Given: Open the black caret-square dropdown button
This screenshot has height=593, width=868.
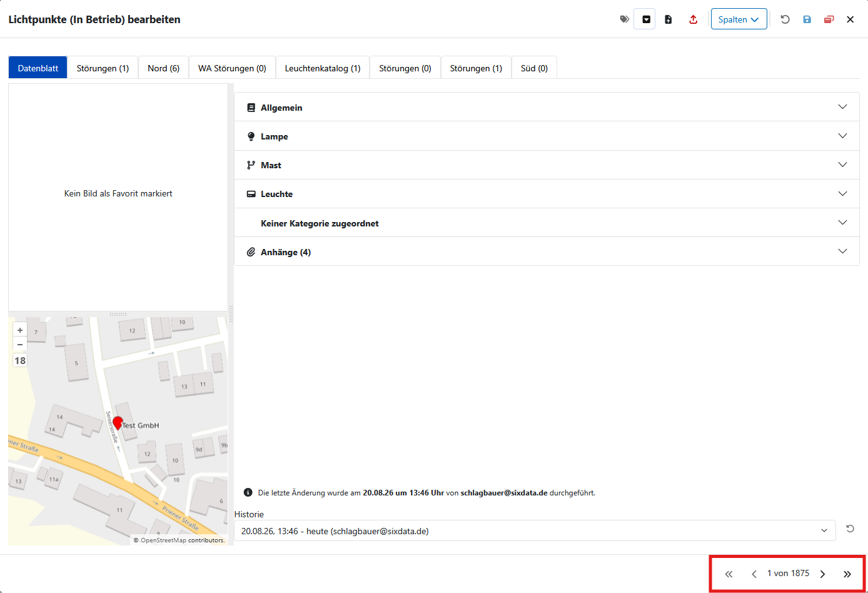Looking at the screenshot, I should point(645,19).
